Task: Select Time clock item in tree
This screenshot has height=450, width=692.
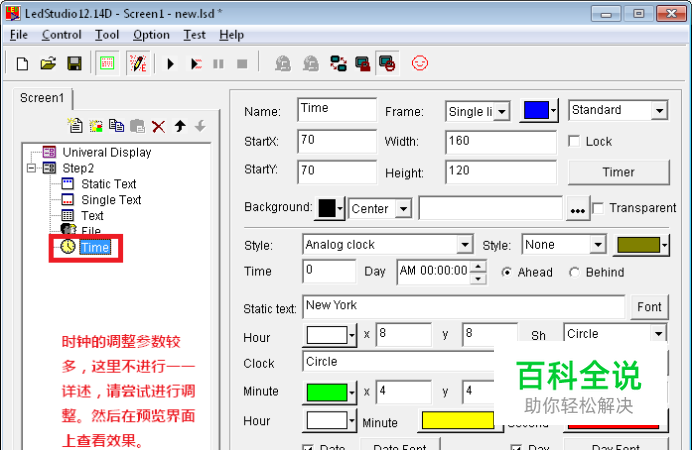Action: point(94,248)
